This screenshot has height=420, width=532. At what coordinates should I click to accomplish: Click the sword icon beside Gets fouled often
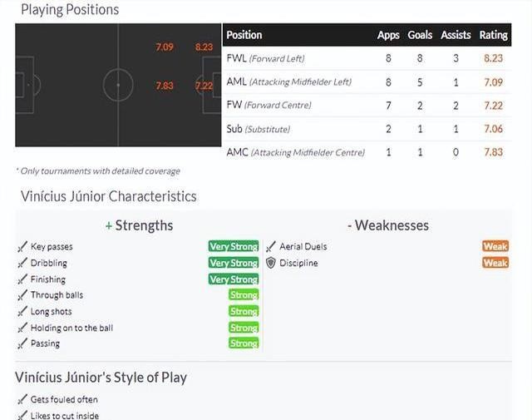(22, 399)
